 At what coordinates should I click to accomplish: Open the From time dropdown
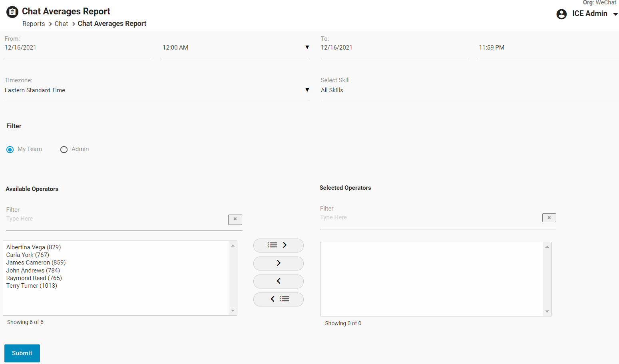click(307, 48)
